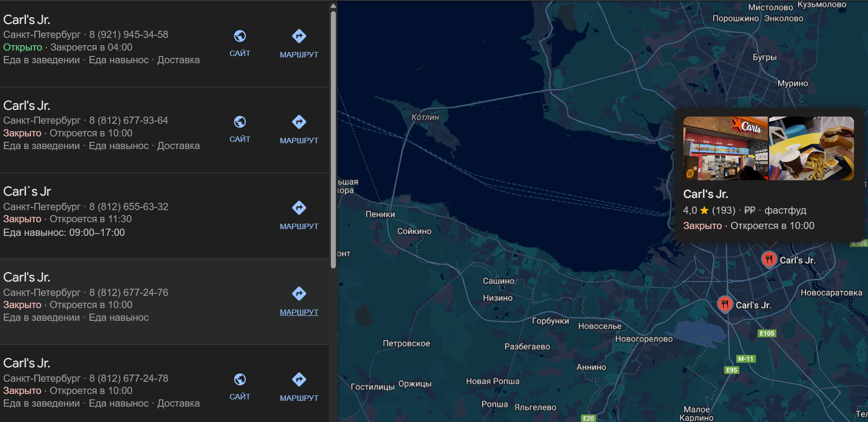Open the Carl's Jr. listing with 945-34-58
Image resolution: width=868 pixels, height=422 pixels.
point(164,44)
